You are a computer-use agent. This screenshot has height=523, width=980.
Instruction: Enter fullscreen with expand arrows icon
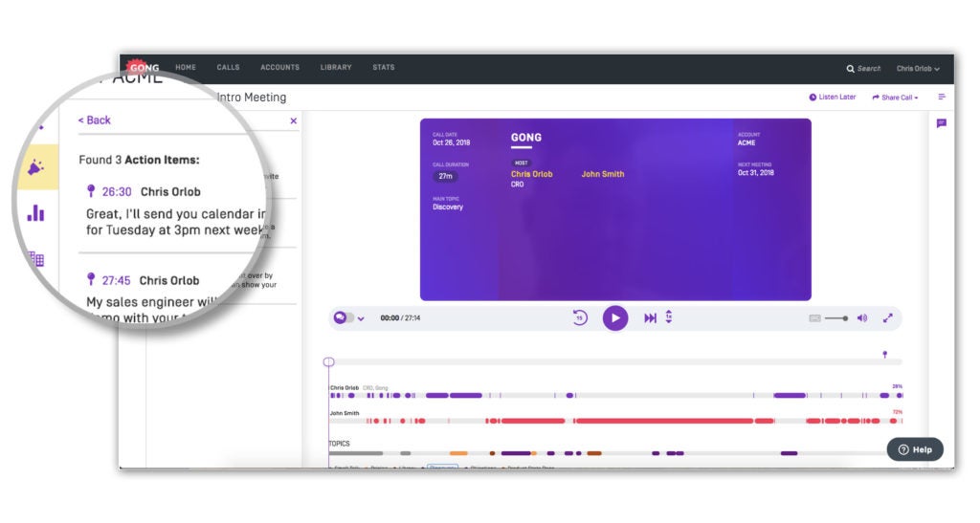(x=887, y=318)
